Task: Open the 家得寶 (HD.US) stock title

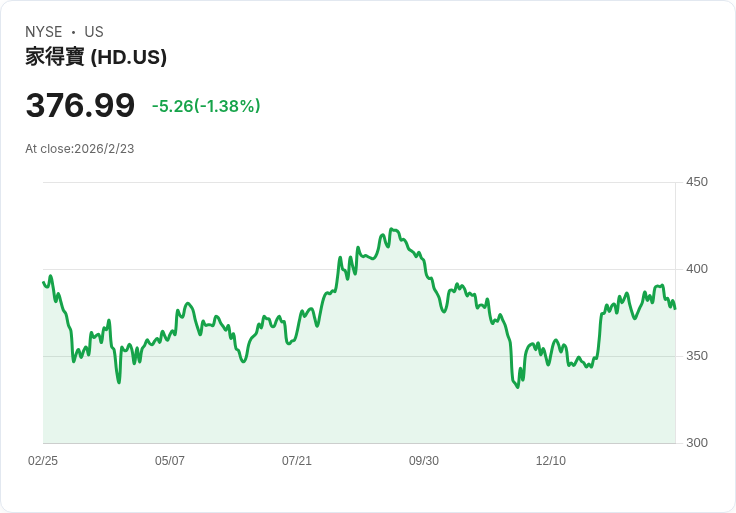Action: click(96, 58)
